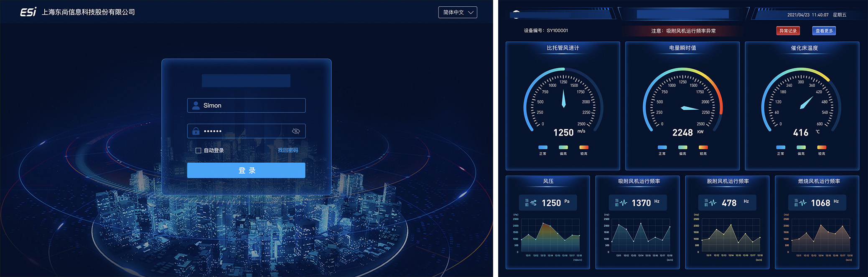Screen dimensions: 868x277
Task: Open the 简体中文 language dropdown
Action: tap(458, 13)
